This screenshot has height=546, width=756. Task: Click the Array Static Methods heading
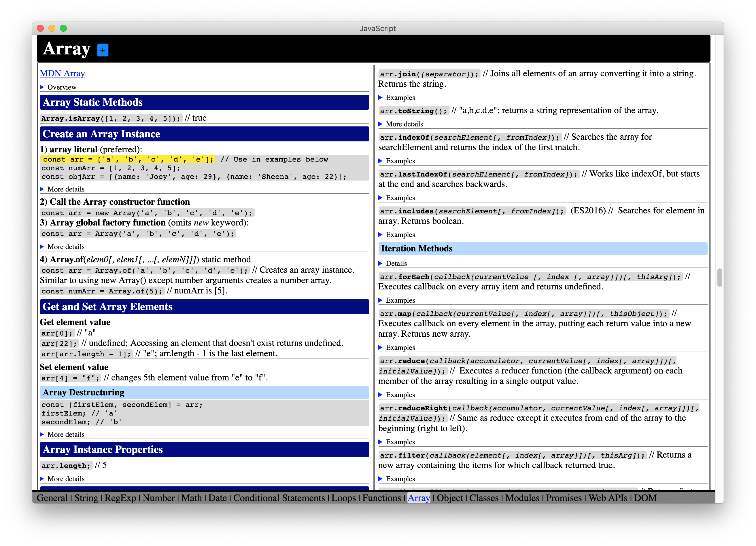point(204,102)
